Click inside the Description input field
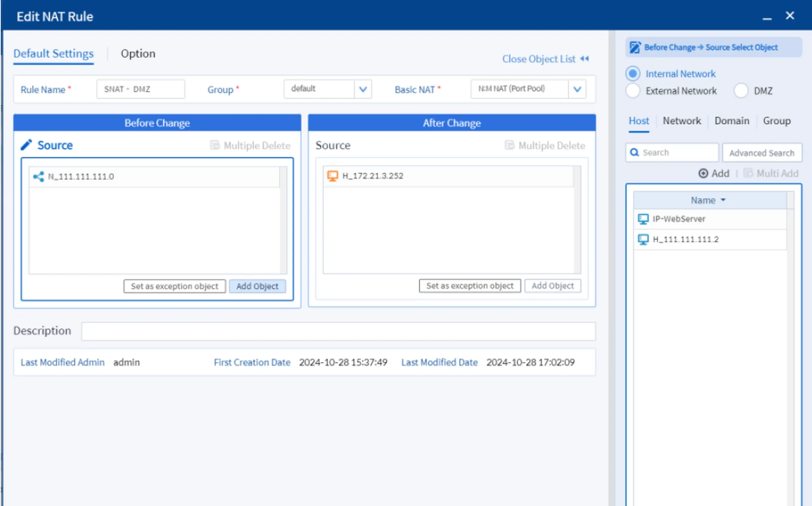Image resolution: width=812 pixels, height=506 pixels. 337,331
